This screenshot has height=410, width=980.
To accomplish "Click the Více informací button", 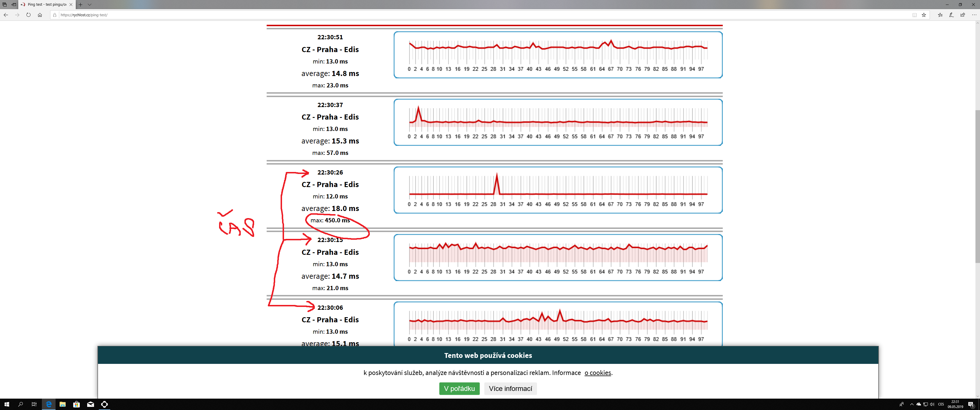I will click(510, 388).
